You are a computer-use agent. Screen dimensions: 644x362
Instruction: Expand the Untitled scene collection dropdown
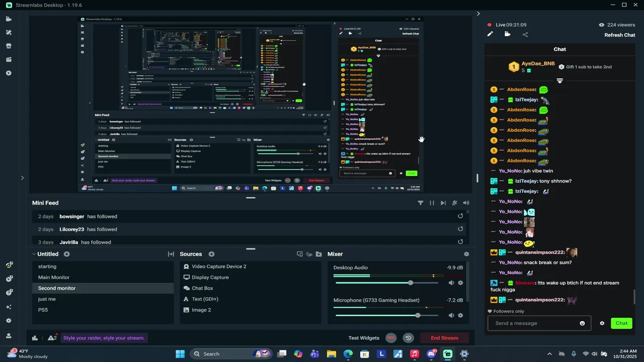[x=34, y=254]
